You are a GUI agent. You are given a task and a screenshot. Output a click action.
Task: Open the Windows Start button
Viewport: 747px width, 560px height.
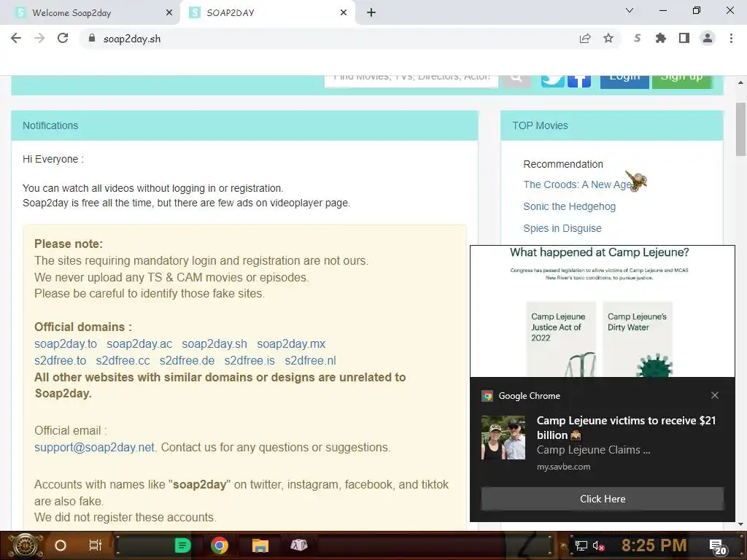click(x=26, y=545)
